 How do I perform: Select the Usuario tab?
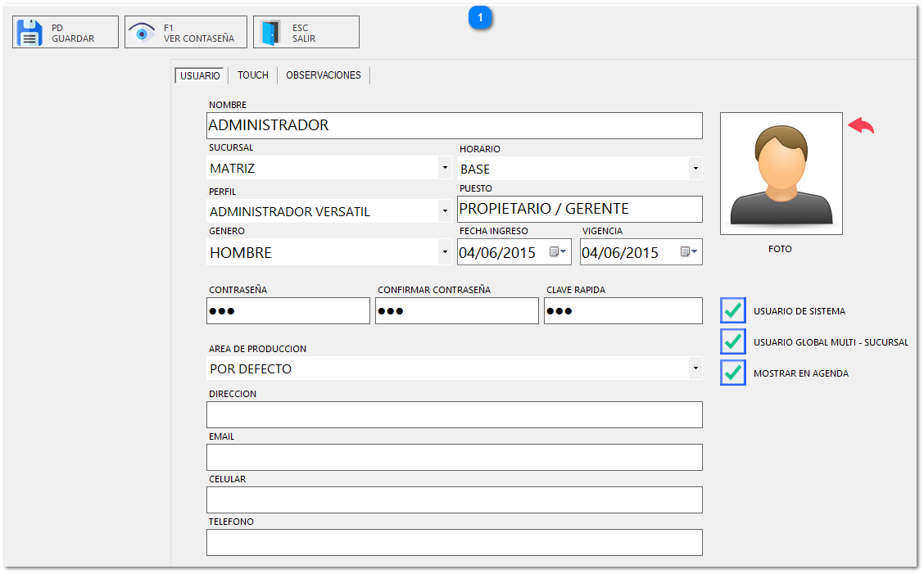[x=199, y=75]
